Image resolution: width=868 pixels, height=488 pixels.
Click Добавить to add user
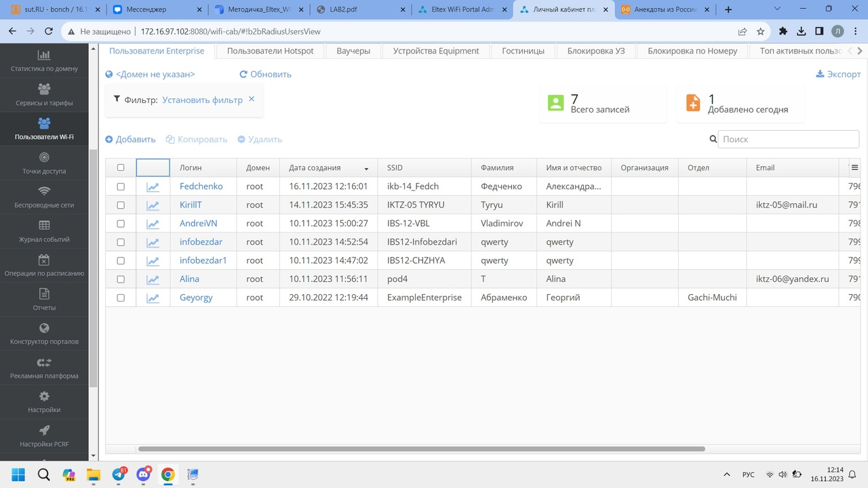tap(130, 139)
